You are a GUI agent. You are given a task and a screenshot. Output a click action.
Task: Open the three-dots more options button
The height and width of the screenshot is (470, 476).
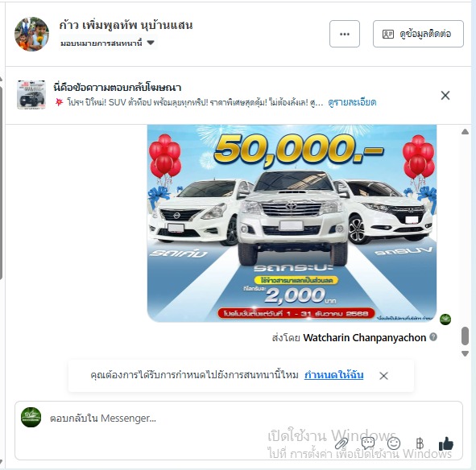pos(345,34)
